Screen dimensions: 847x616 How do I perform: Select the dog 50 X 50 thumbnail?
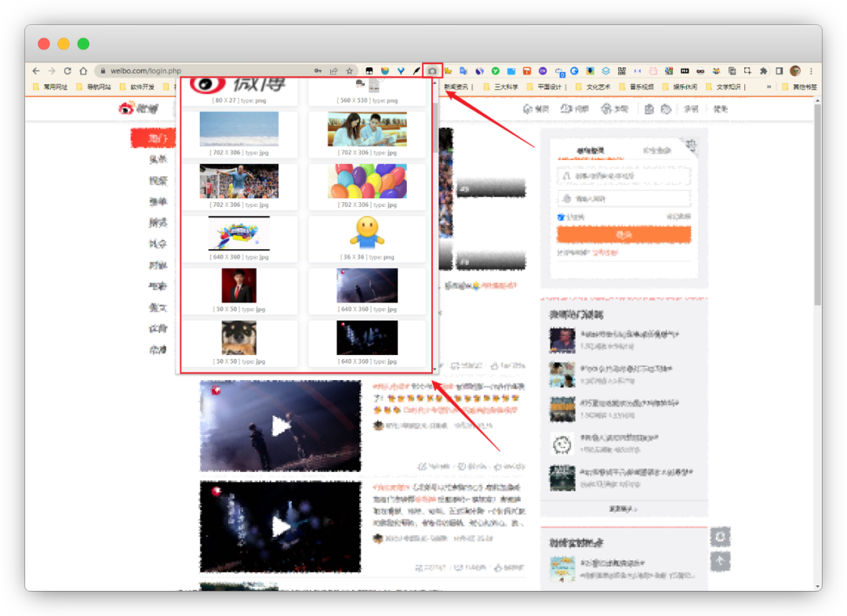(x=238, y=338)
